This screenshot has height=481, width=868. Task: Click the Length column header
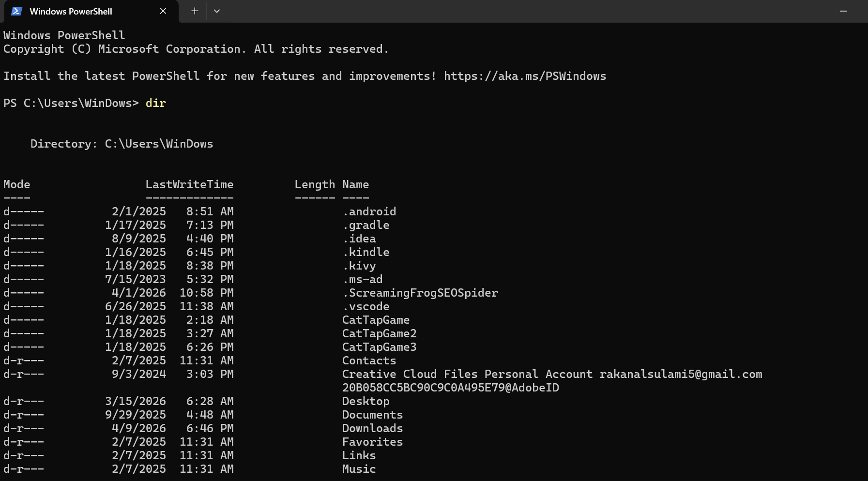pyautogui.click(x=315, y=185)
